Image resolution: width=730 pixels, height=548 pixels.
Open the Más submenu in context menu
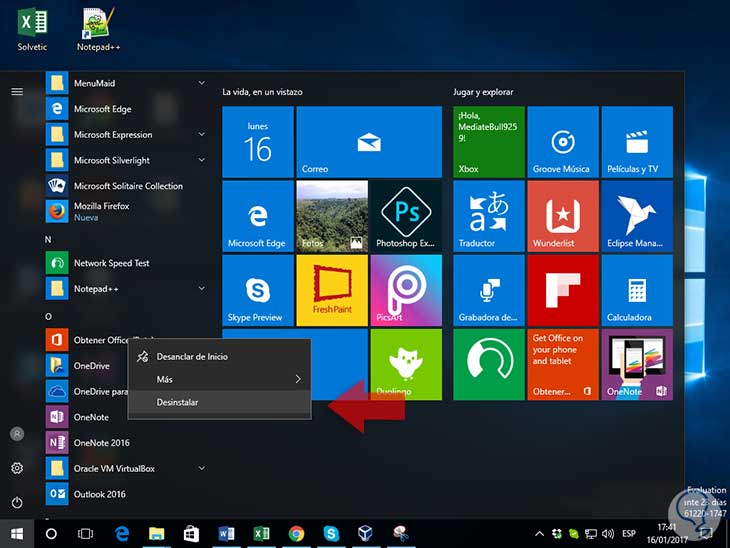219,379
